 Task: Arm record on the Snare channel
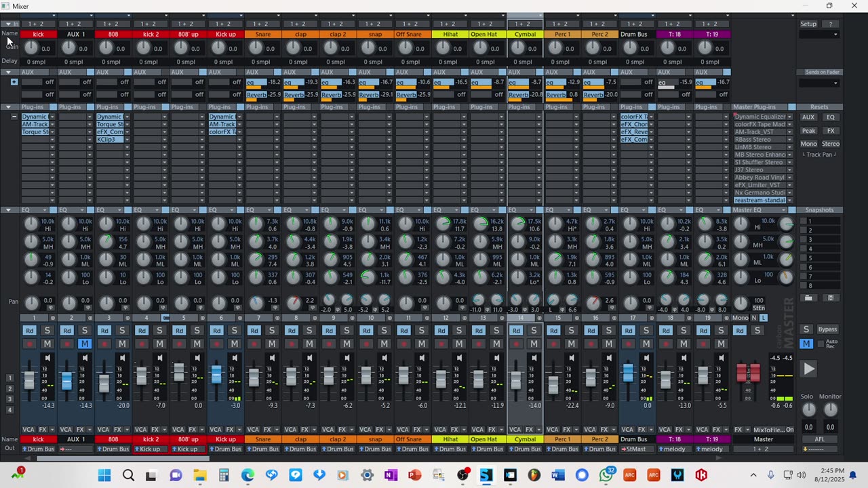254,344
